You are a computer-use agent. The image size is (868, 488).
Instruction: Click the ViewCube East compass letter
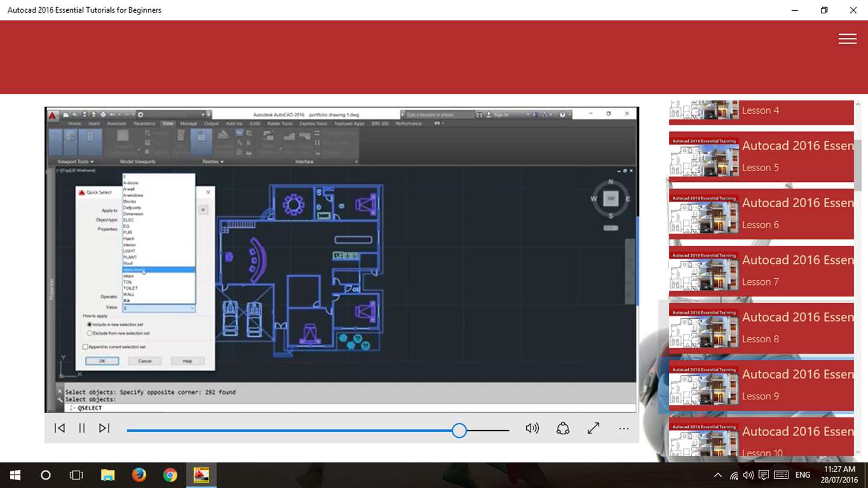627,199
